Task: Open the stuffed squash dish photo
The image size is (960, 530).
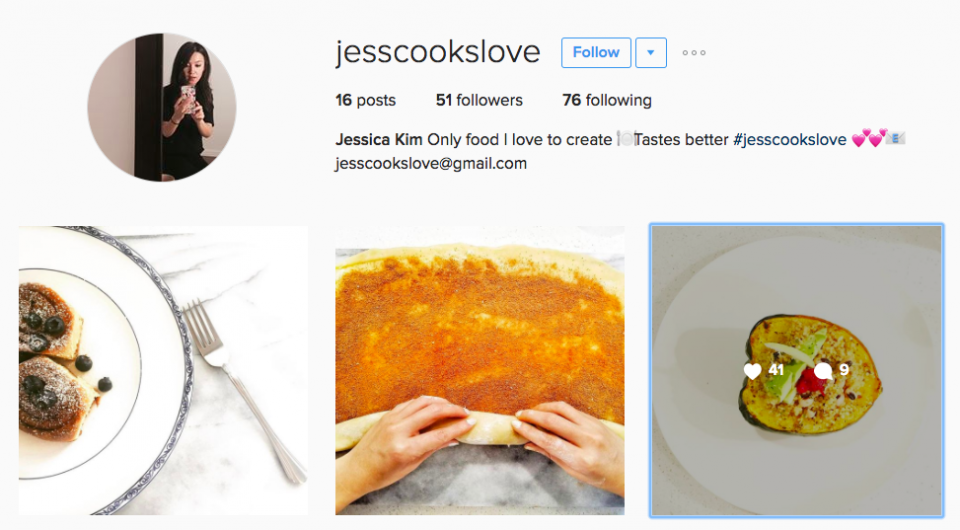Action: coord(797,370)
